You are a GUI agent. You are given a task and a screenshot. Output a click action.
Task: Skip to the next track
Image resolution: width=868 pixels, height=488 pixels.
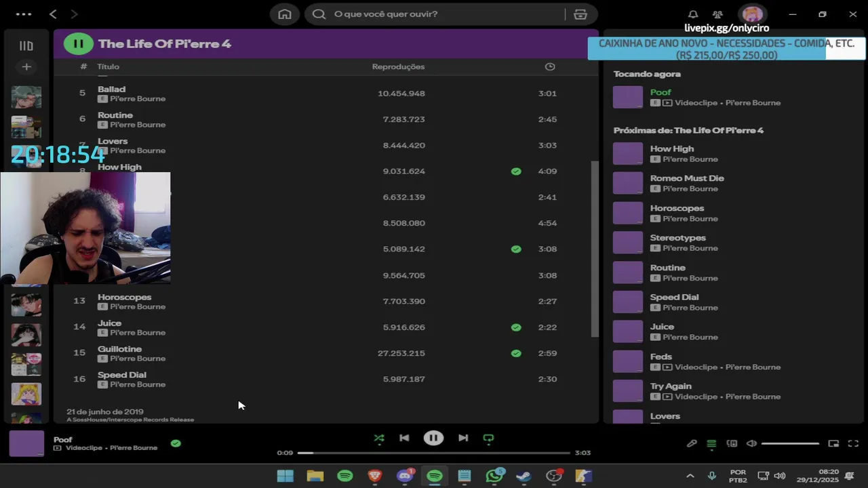[463, 438]
